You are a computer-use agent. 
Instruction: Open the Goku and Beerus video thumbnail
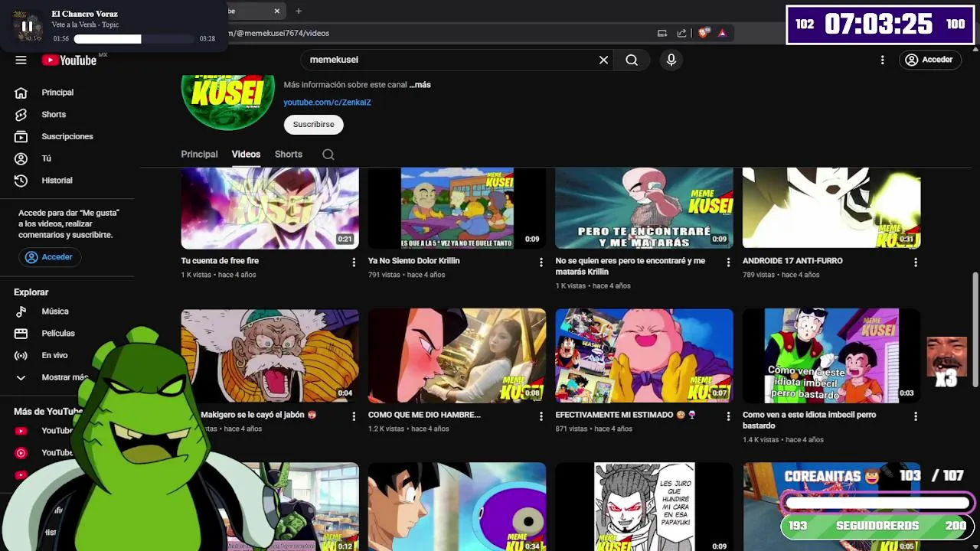coord(457,507)
